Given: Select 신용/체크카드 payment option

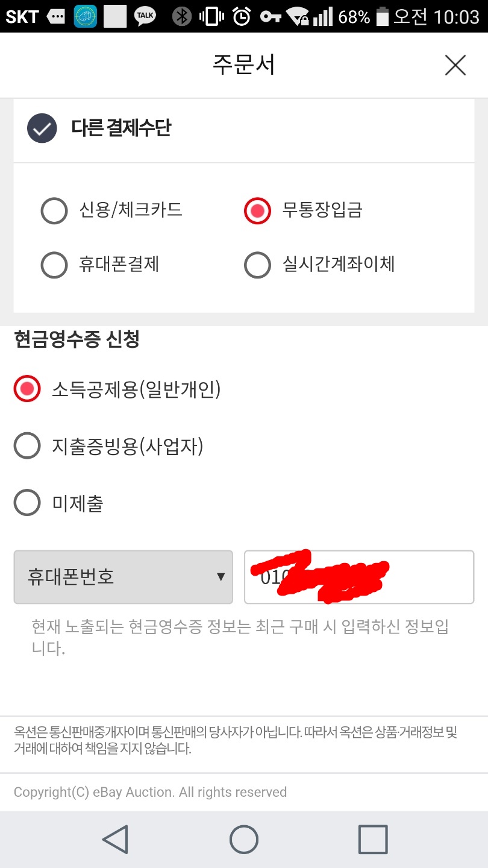Looking at the screenshot, I should 54,211.
